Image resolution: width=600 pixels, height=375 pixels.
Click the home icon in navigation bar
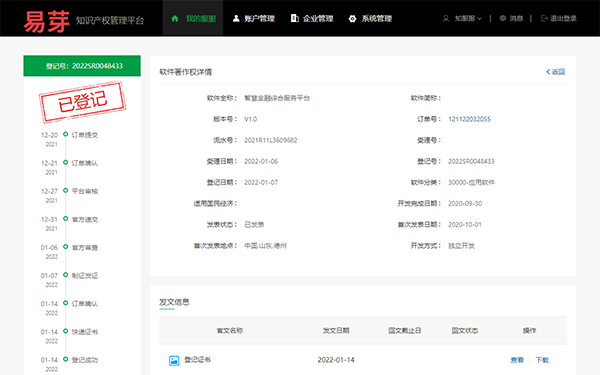point(175,18)
